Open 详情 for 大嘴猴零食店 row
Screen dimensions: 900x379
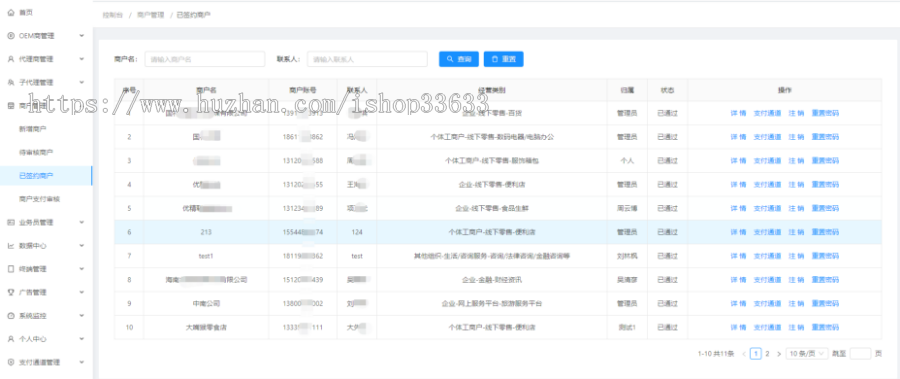pyautogui.click(x=738, y=327)
